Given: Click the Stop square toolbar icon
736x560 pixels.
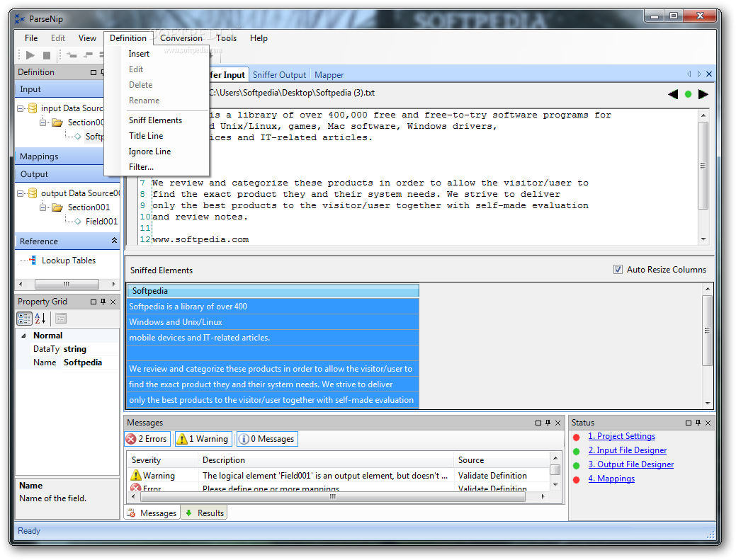Looking at the screenshot, I should point(47,55).
